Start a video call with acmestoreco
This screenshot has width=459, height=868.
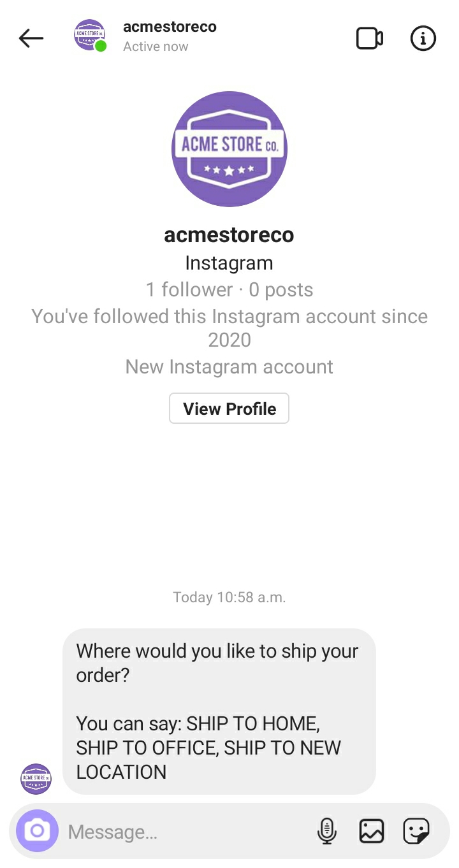coord(369,39)
